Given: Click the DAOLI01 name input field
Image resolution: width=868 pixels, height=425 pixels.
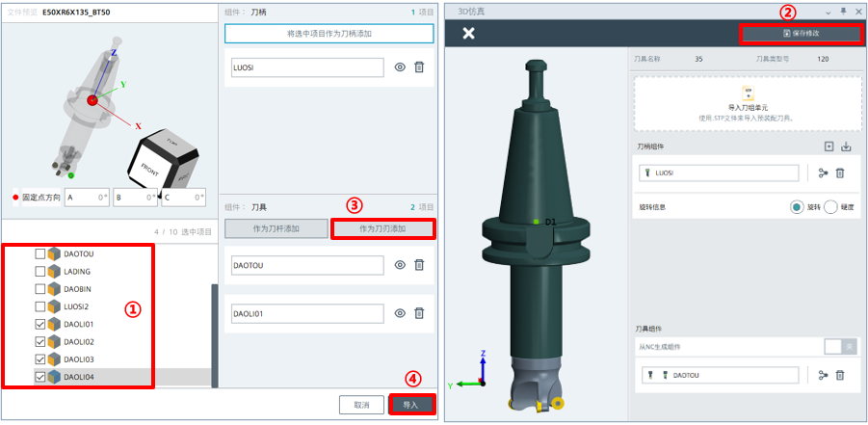Looking at the screenshot, I should (x=307, y=313).
